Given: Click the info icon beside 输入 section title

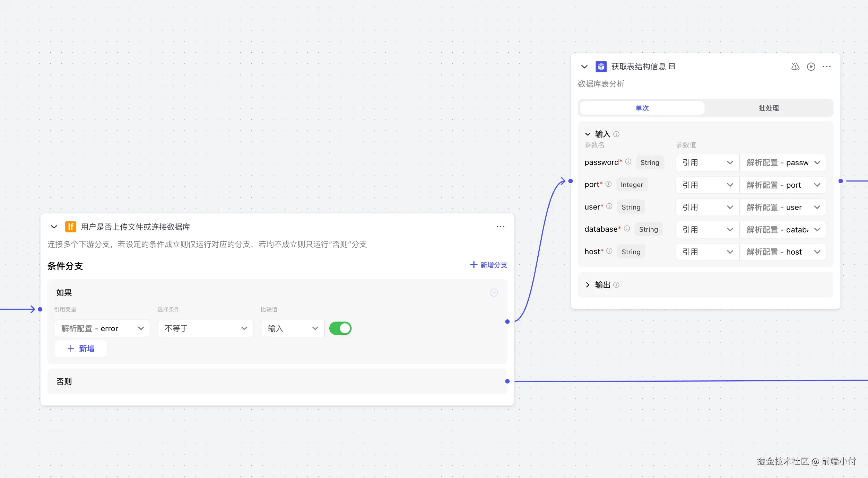Looking at the screenshot, I should click(616, 134).
